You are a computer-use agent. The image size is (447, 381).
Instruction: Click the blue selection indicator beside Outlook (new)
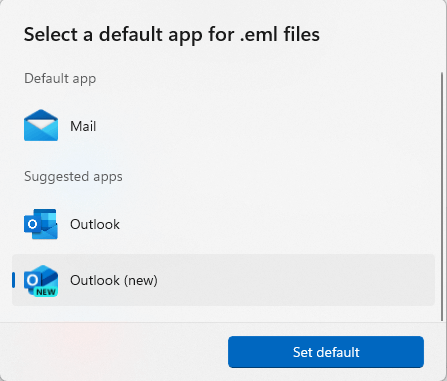pos(13,280)
